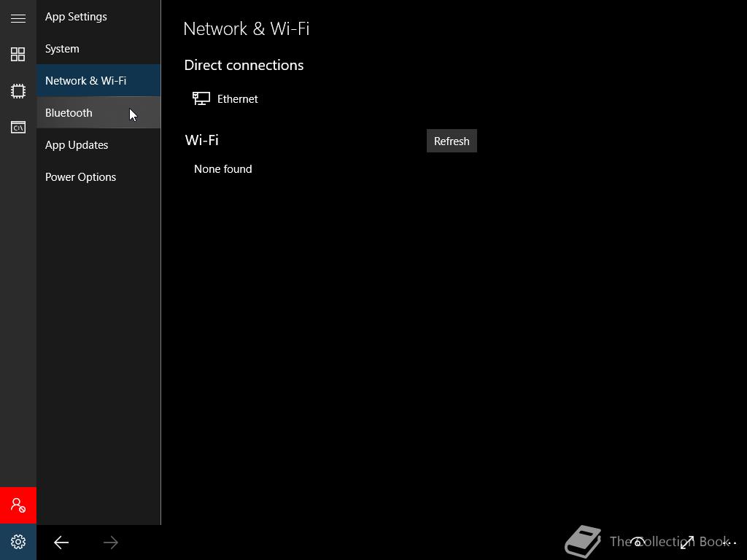Click the eye view icon
Screen dimensions: 747x560
638,542
